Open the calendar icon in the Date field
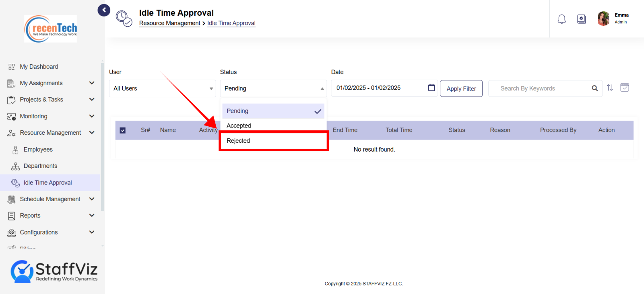This screenshot has height=294, width=644. tap(431, 88)
